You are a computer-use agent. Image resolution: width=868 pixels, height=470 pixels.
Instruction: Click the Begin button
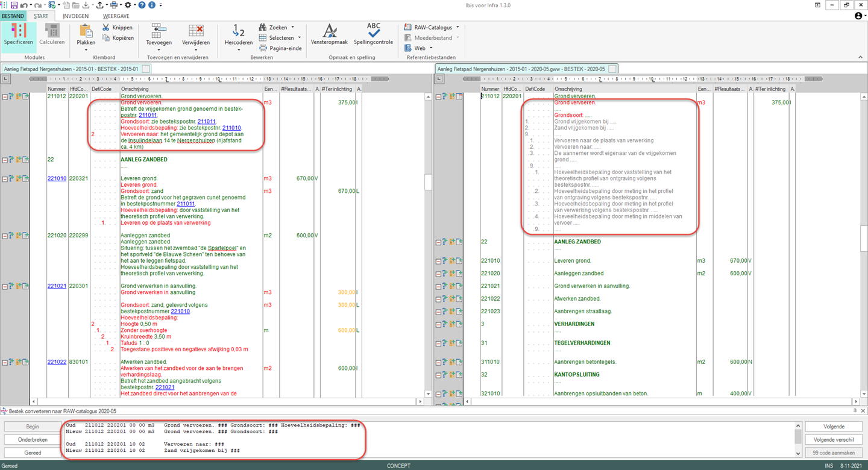33,427
